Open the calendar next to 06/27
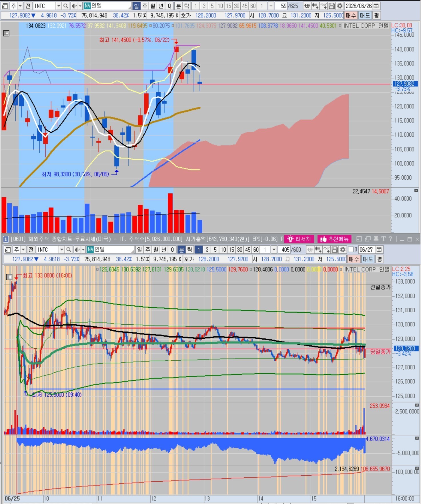 (x=379, y=250)
